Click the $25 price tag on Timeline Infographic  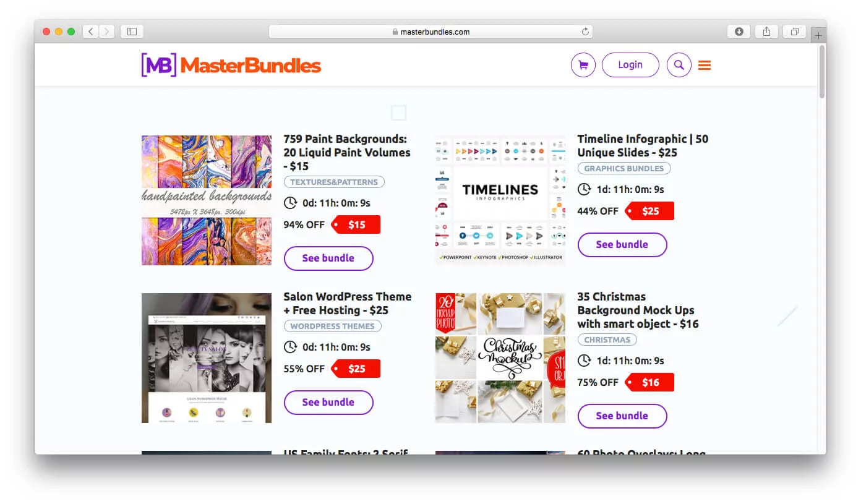point(649,211)
